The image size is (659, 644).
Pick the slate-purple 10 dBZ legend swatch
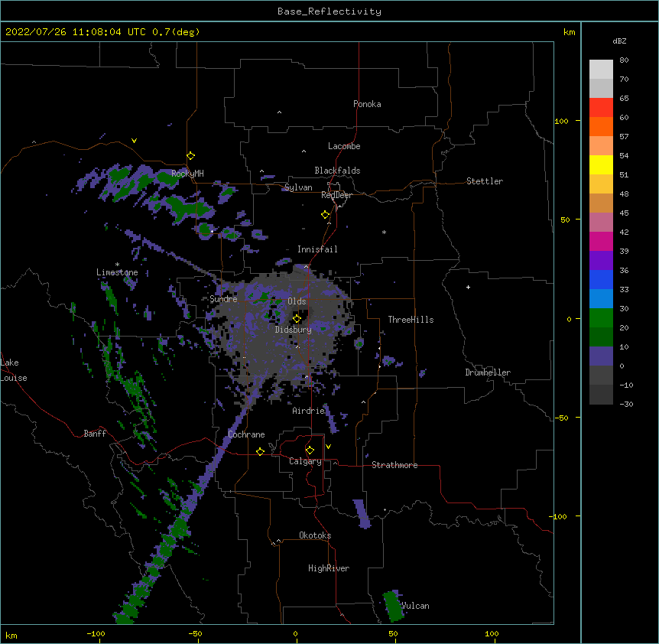pyautogui.click(x=601, y=356)
